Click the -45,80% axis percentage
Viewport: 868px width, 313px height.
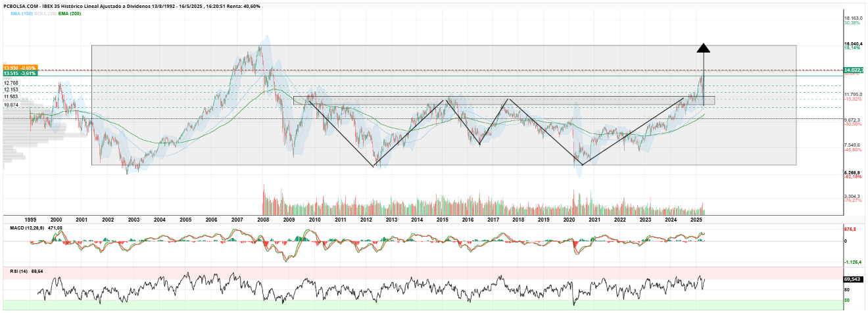click(853, 150)
